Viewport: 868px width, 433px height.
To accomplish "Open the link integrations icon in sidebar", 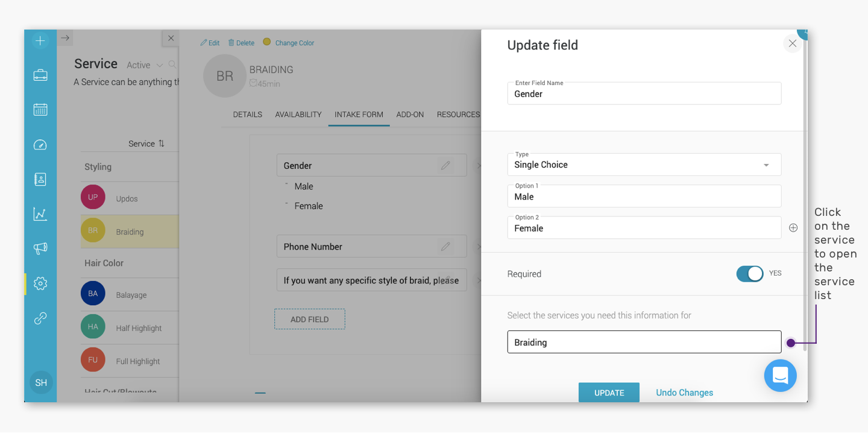I will (40, 318).
